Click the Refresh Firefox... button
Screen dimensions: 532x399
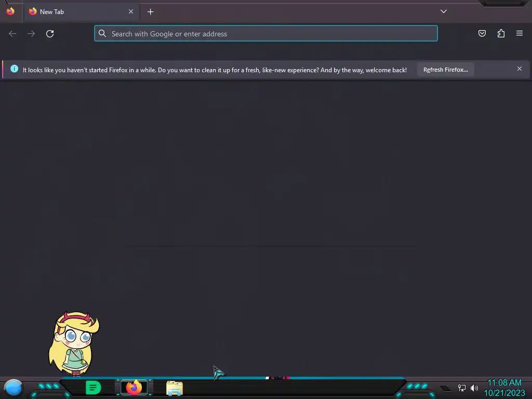coord(445,70)
